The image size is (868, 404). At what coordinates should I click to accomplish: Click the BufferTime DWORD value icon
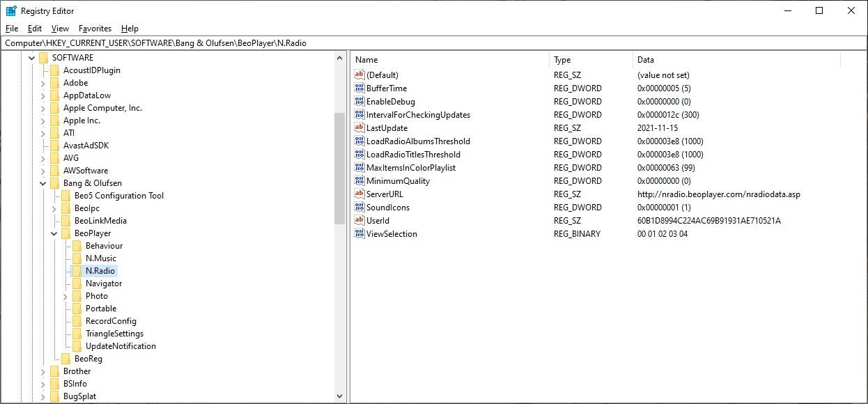coord(359,88)
